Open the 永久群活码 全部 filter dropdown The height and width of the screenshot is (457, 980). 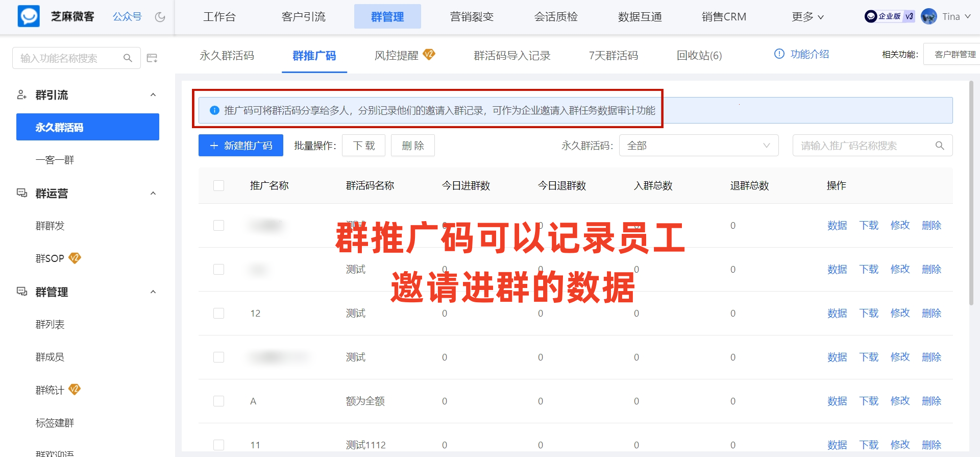point(699,146)
